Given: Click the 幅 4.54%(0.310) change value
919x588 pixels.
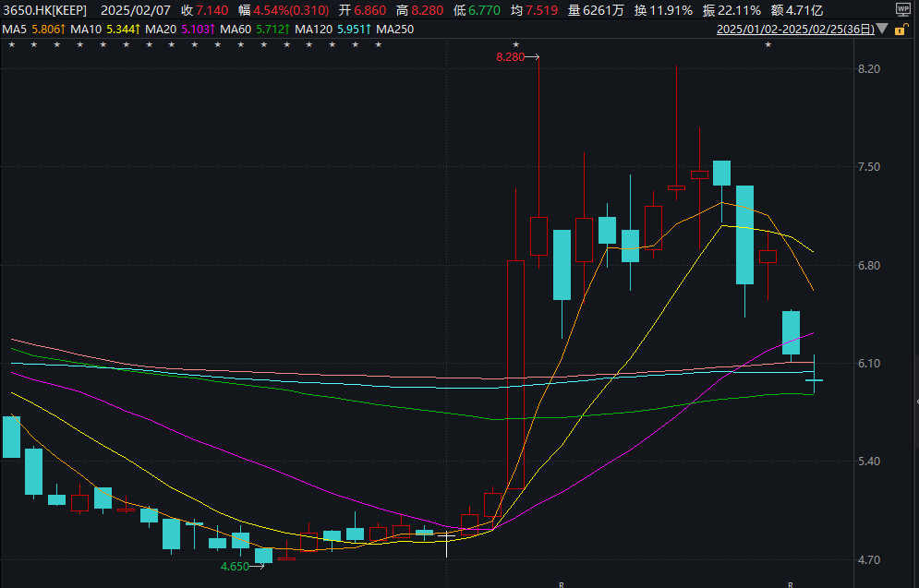Looking at the screenshot, I should 284,10.
